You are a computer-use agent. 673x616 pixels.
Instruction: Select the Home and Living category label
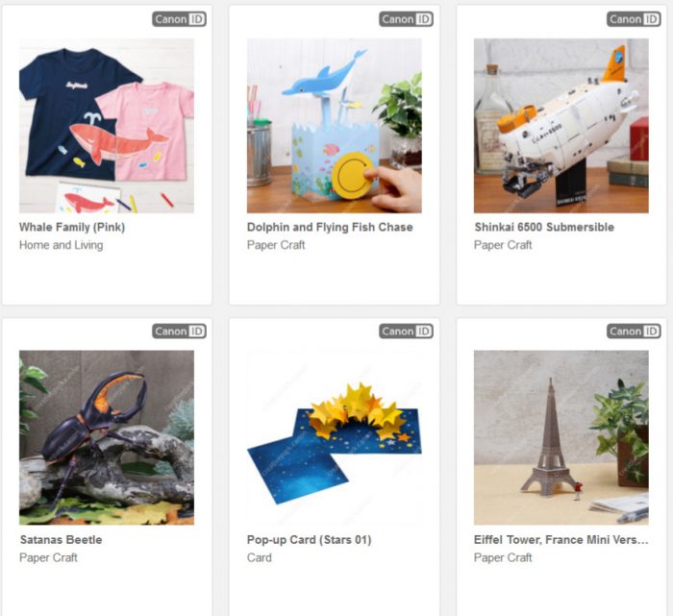61,245
